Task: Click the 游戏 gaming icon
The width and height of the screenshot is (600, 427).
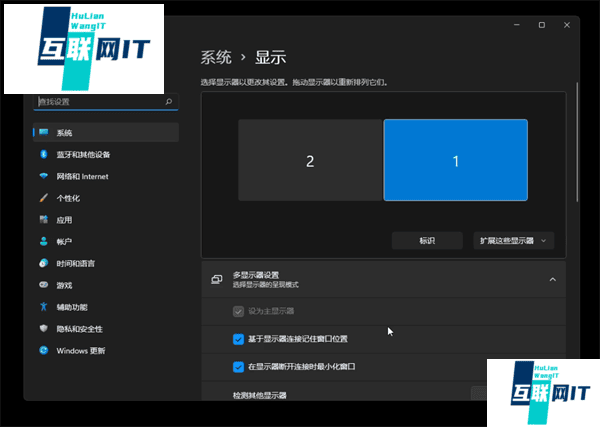Action: tap(43, 285)
